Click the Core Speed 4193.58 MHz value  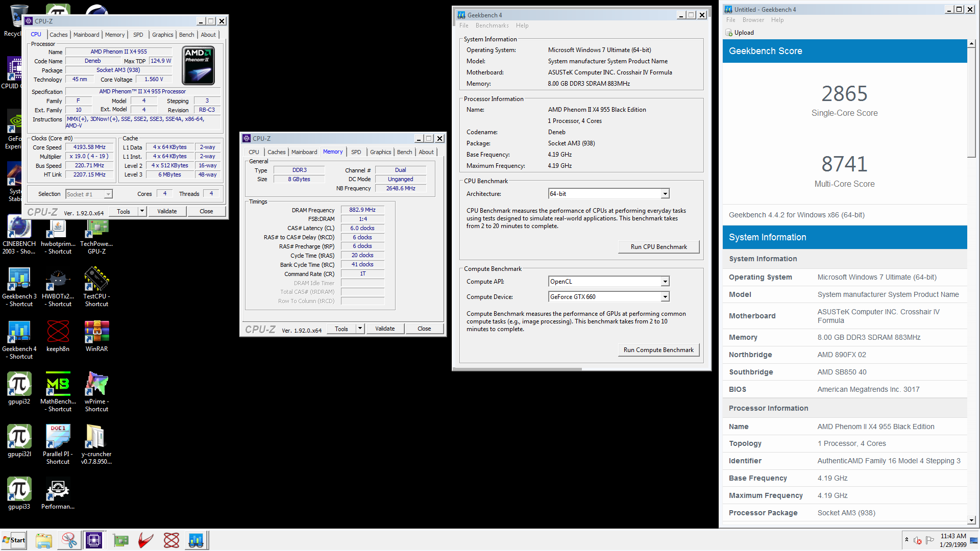89,147
